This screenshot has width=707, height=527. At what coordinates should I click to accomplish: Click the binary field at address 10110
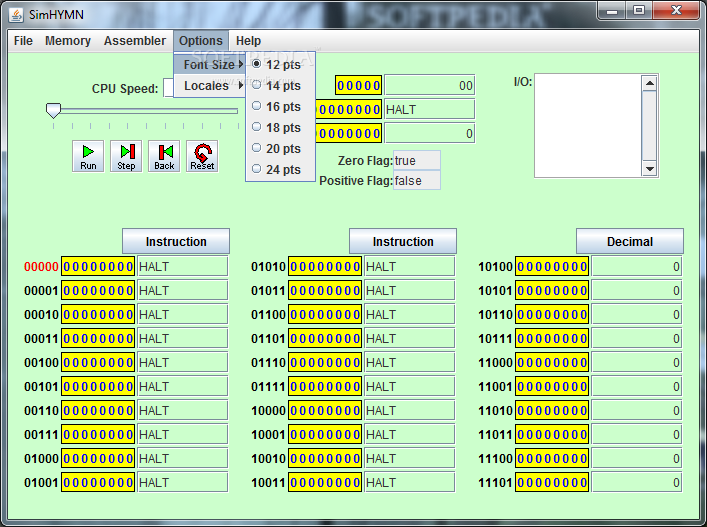click(552, 314)
